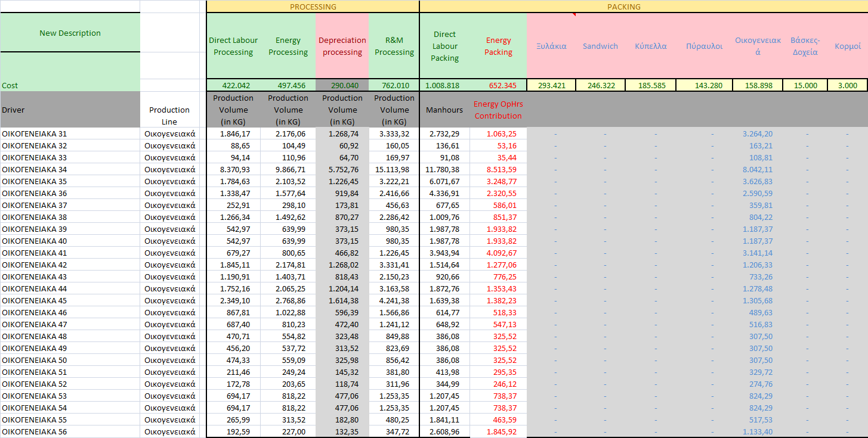Select the value 4.241,38
Screen dimensions: 868x438
click(x=394, y=300)
